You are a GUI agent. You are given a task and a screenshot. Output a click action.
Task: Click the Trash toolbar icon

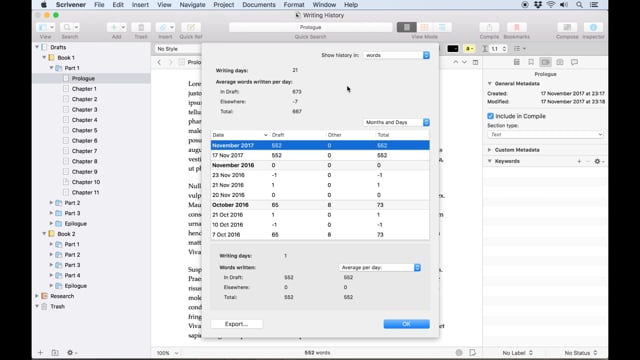click(x=141, y=27)
